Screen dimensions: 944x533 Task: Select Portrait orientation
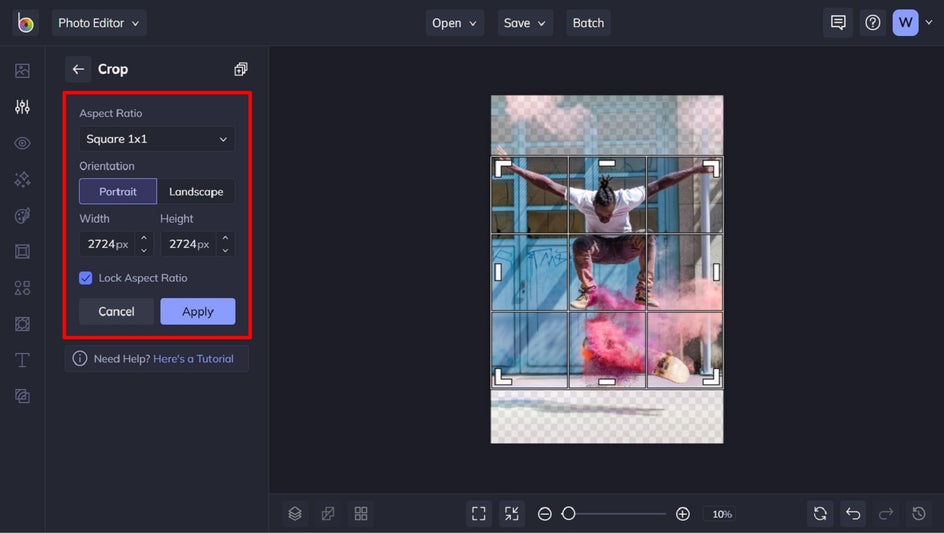[118, 192]
